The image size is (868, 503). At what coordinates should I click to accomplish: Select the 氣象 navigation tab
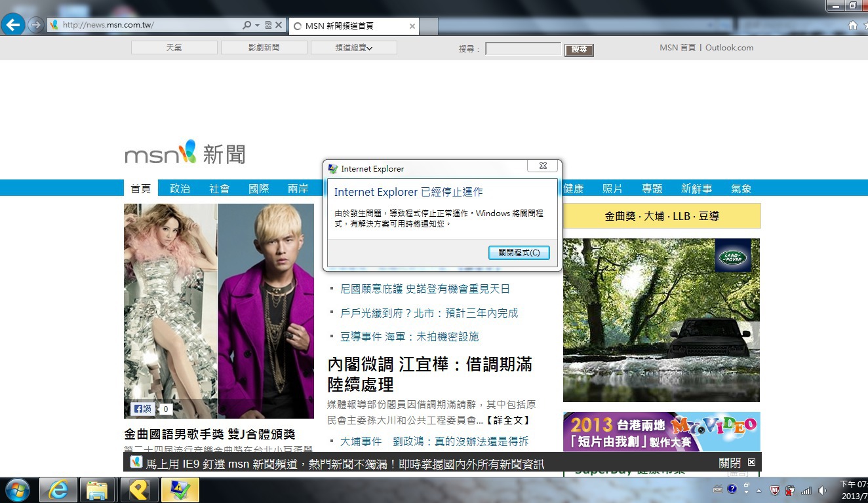[741, 189]
